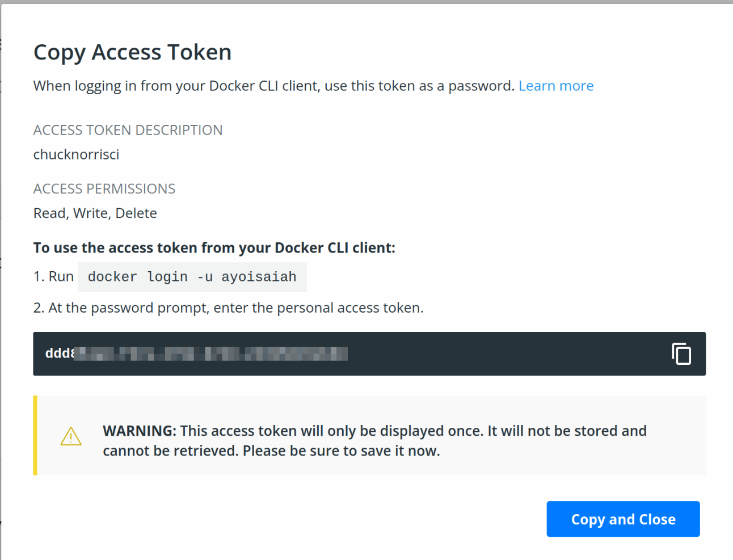The width and height of the screenshot is (733, 560).
Task: Click the dark token display bar
Action: [x=369, y=353]
